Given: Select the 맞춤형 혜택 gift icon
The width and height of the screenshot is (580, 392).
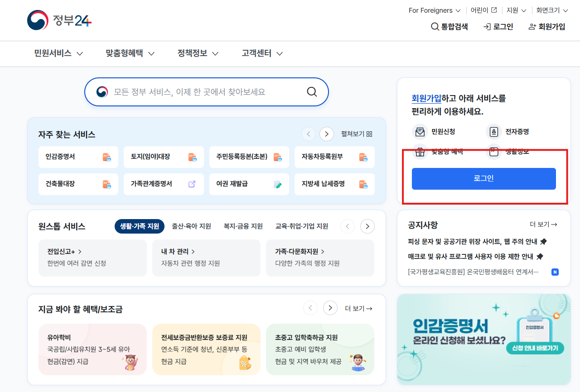Looking at the screenshot, I should click(x=420, y=151).
